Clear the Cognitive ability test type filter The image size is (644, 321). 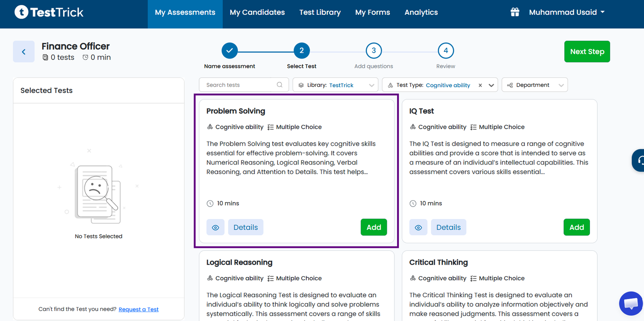click(480, 85)
